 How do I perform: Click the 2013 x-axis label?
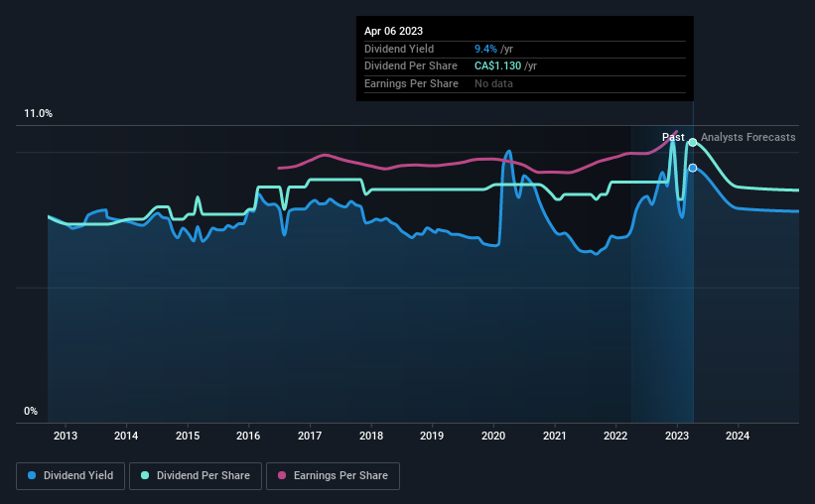pos(65,436)
